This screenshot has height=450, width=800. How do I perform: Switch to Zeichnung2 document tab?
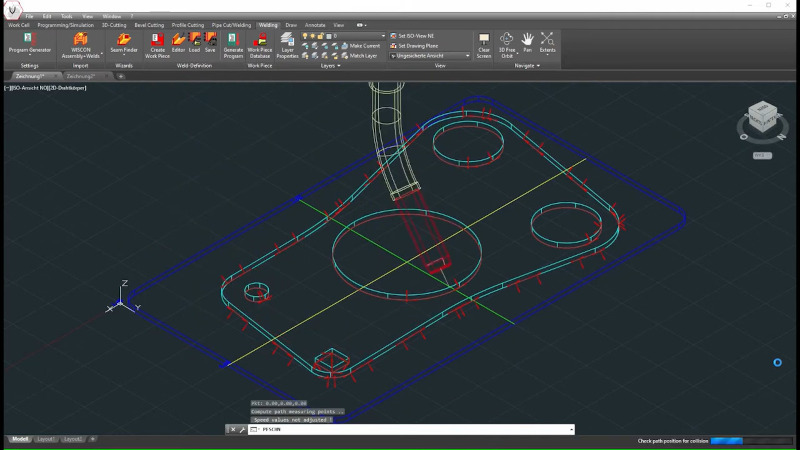(x=80, y=76)
